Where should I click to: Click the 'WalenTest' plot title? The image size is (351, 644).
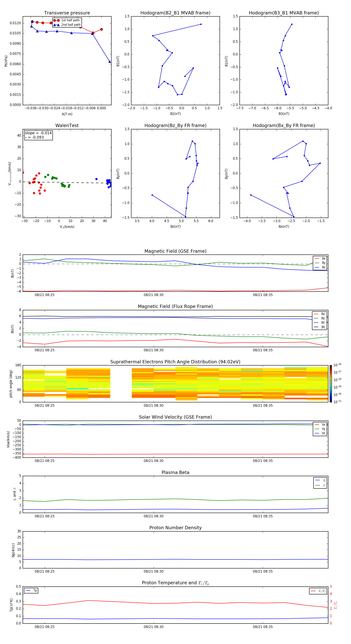(67, 125)
